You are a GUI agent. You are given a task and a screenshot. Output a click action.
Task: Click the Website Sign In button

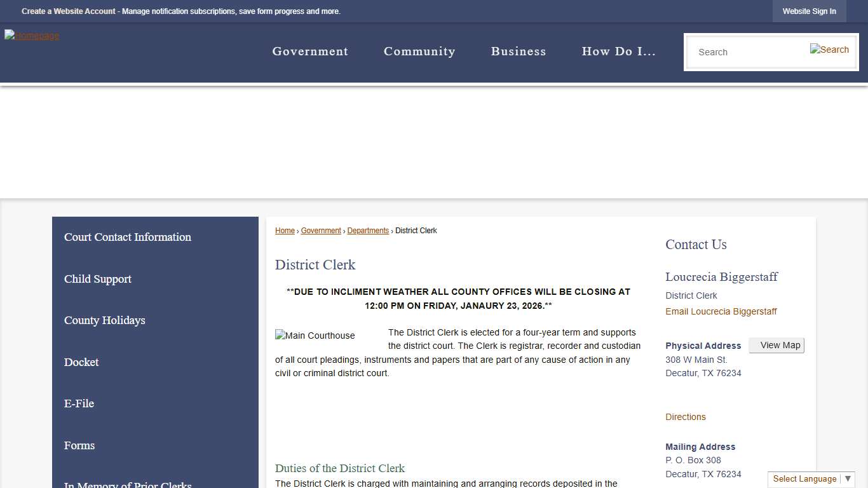[809, 11]
